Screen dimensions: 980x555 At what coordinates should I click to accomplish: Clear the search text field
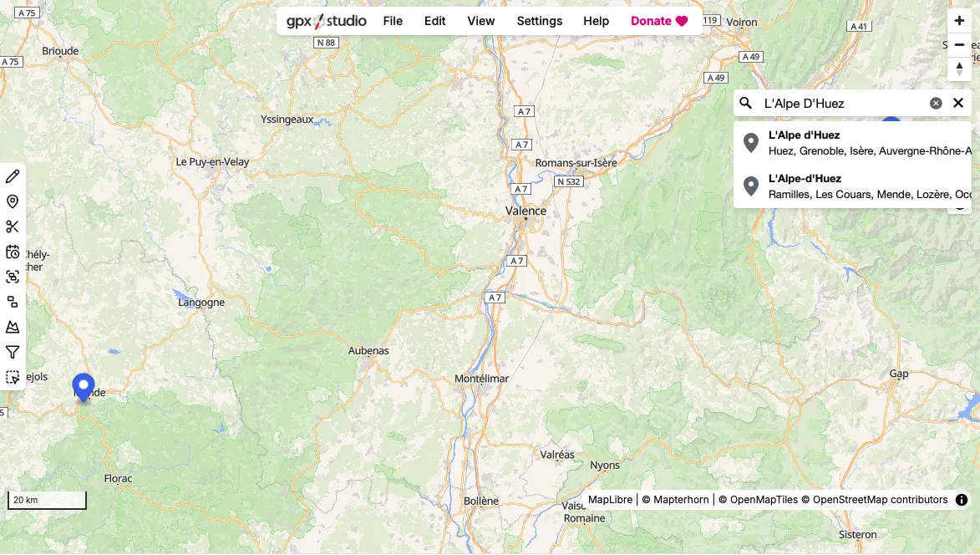click(936, 103)
